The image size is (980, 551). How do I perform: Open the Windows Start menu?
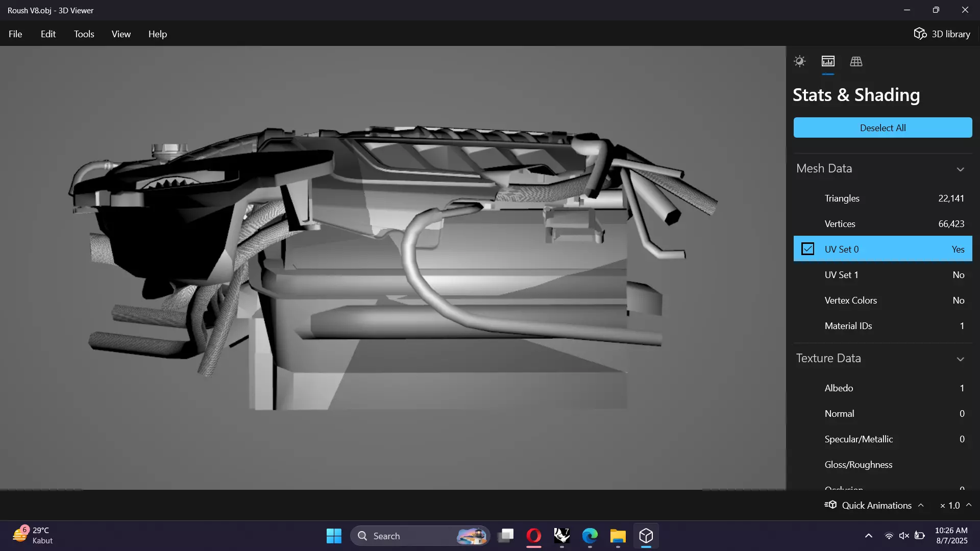click(x=334, y=536)
